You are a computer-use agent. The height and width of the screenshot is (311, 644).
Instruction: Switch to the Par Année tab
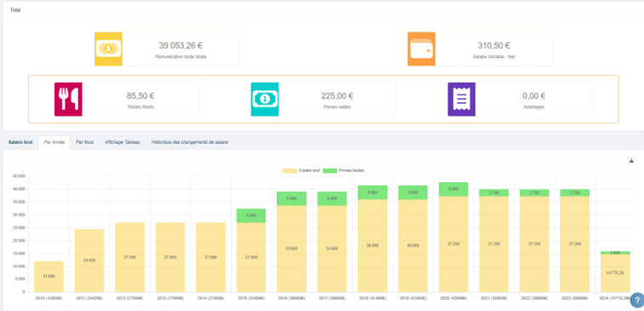(x=55, y=142)
